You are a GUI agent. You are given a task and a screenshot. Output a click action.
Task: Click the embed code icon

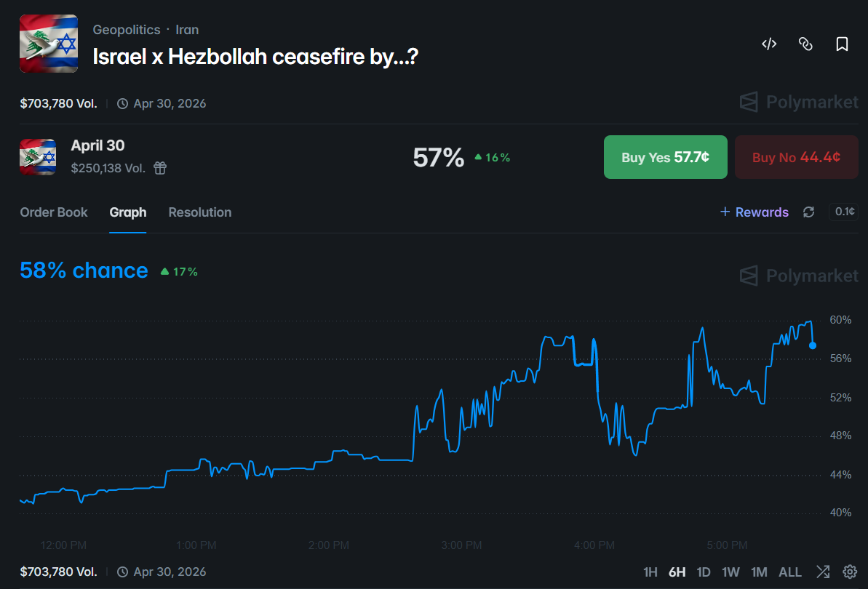pos(769,44)
